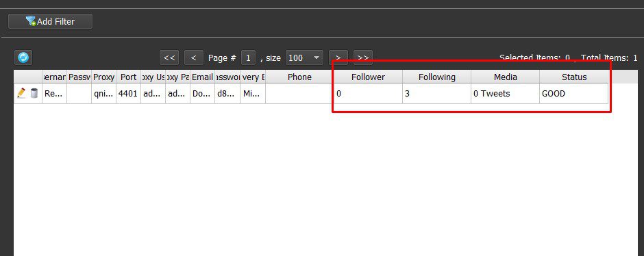Select the username cell 'Re...'
The height and width of the screenshot is (256, 644).
(x=54, y=94)
